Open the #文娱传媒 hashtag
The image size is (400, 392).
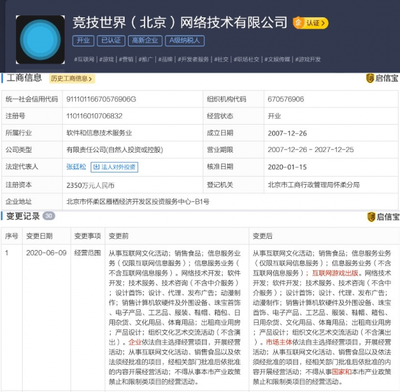[x=277, y=59]
